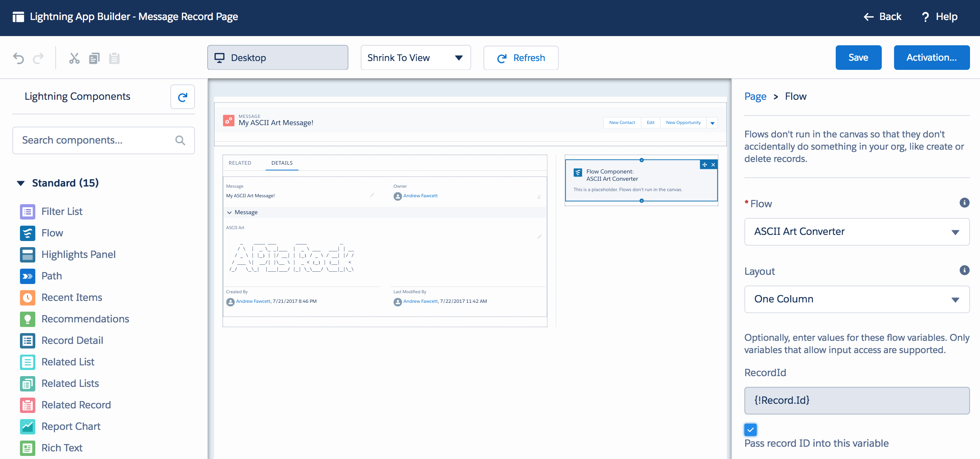
Task: Select the Details tab
Action: point(282,163)
